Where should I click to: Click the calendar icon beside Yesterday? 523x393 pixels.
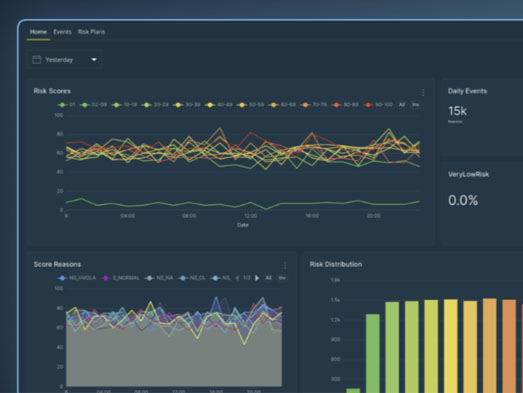pos(37,60)
